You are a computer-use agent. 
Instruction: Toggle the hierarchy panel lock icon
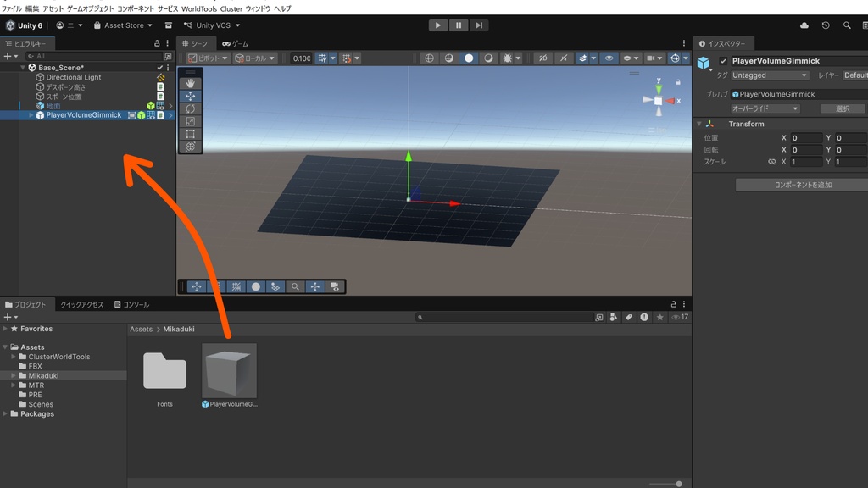157,43
